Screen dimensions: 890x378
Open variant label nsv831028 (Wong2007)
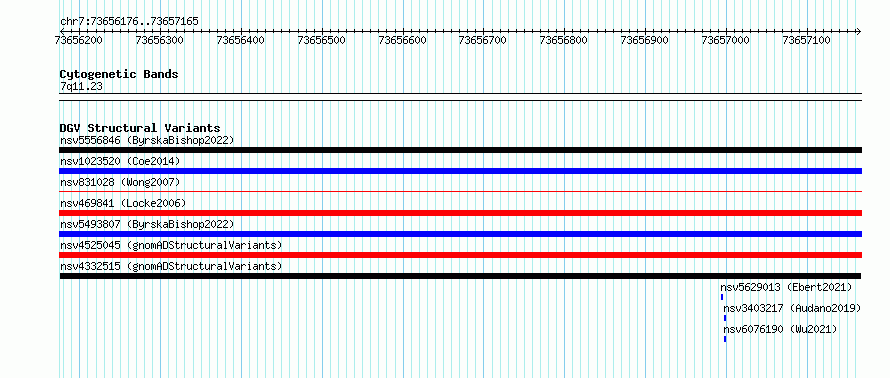point(120,182)
